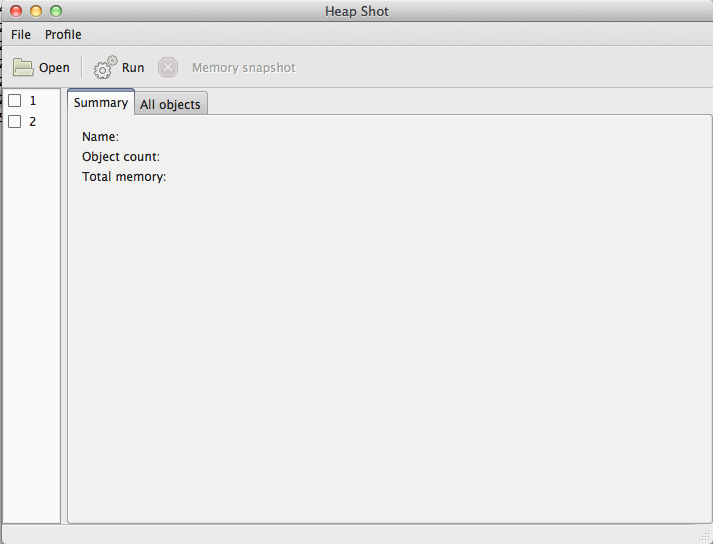This screenshot has width=713, height=544.
Task: Enable the checkbox for snapshot 1
Action: pyautogui.click(x=15, y=101)
